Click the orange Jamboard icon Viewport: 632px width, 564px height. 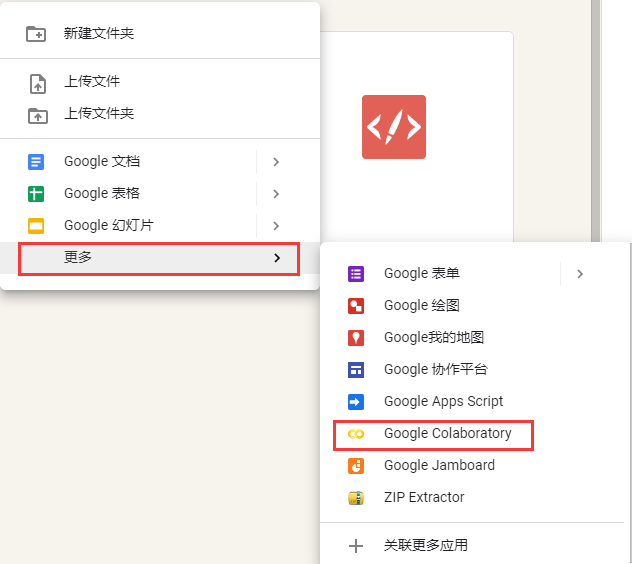356,466
